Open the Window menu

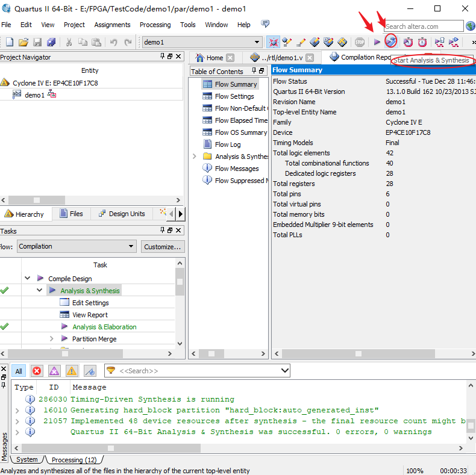(216, 25)
